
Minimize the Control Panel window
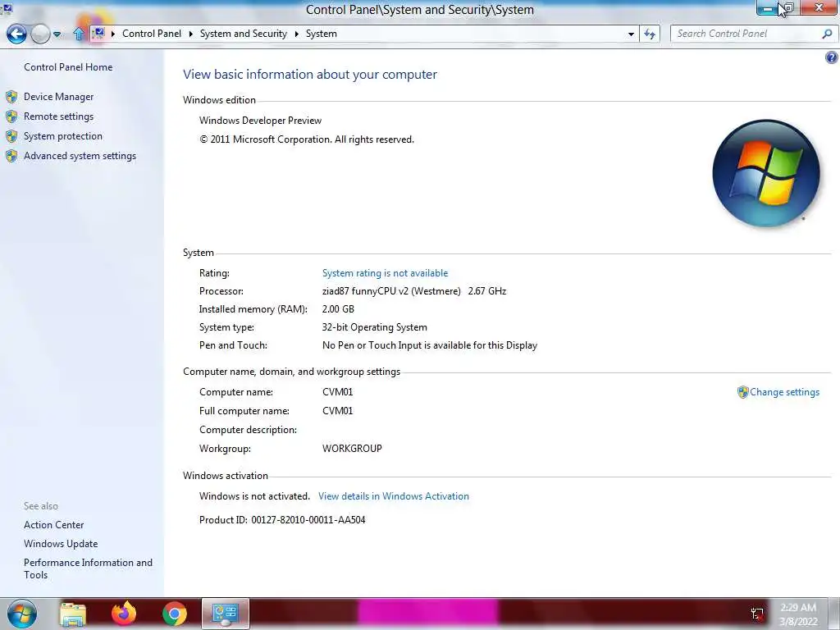767,7
